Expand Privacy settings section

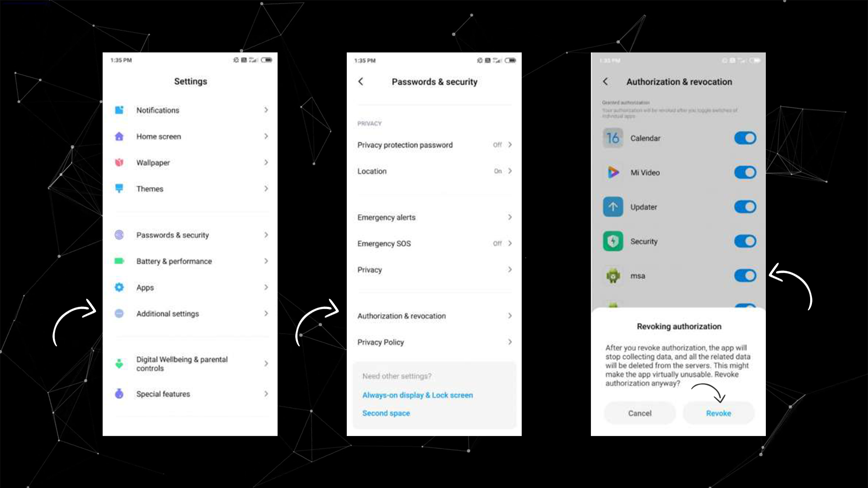point(434,269)
